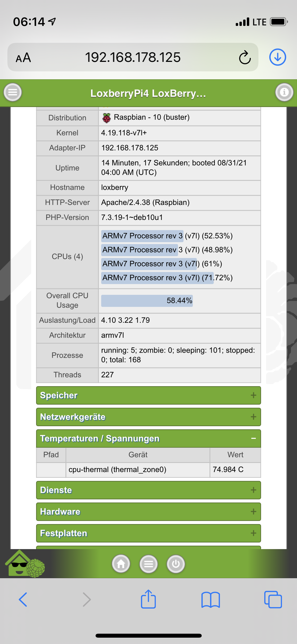Tap the home icon in bottom toolbar
The width and height of the screenshot is (297, 644).
tap(121, 564)
